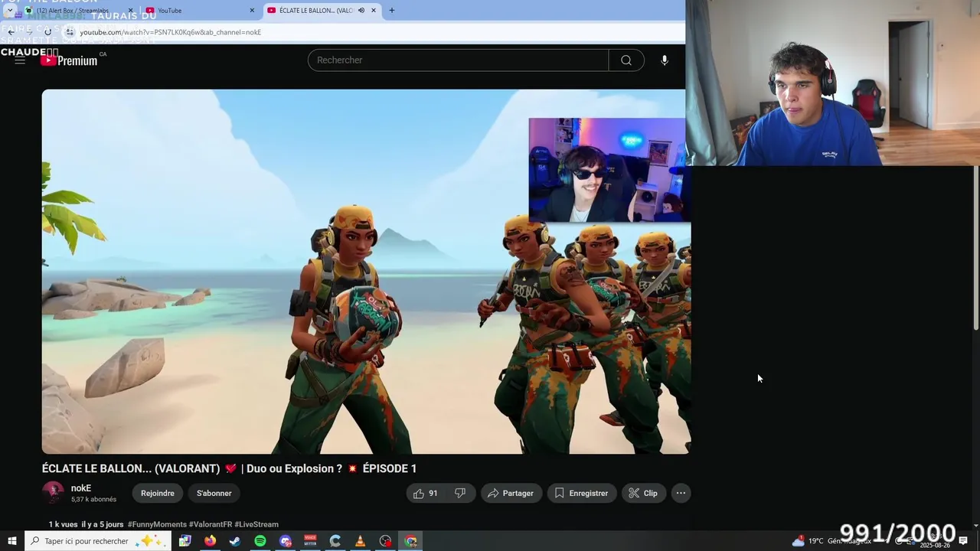Viewport: 980px width, 551px height.
Task: Switch to the YouTube tab
Action: (x=201, y=11)
